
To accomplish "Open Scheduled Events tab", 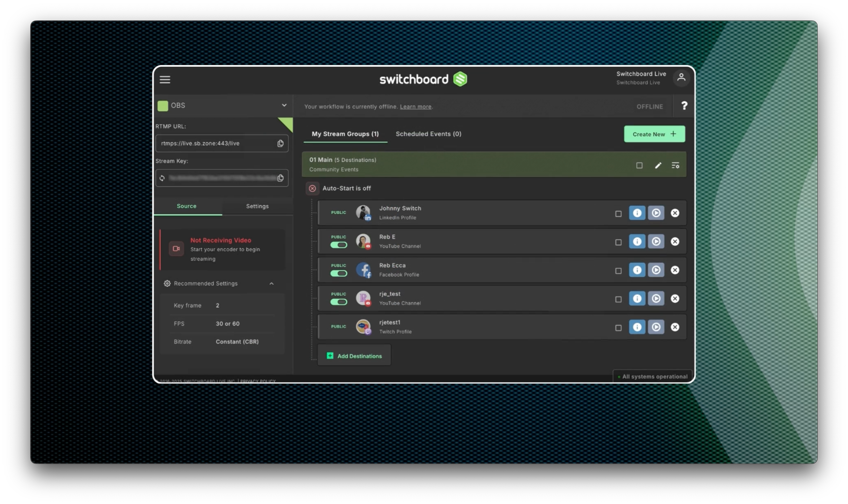I will click(x=428, y=134).
